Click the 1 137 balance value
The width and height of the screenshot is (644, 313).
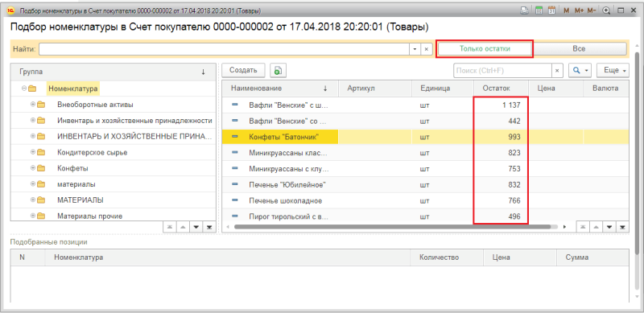(x=511, y=105)
